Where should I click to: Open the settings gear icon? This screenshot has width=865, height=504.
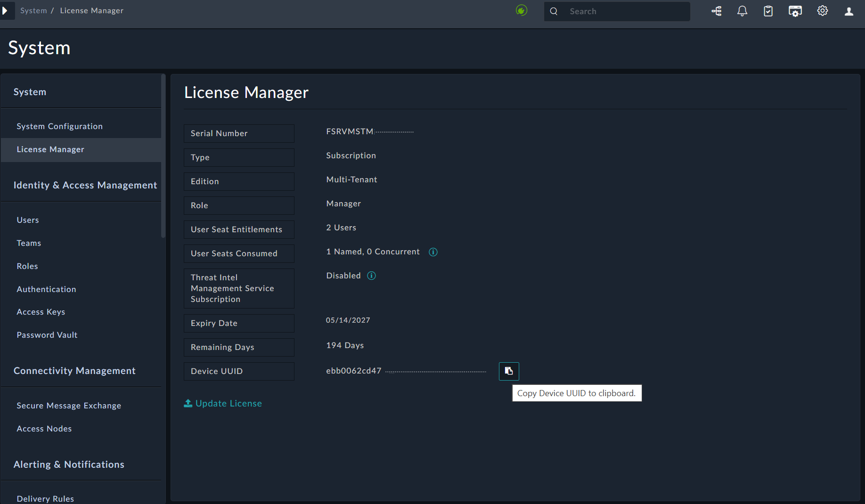tap(823, 11)
